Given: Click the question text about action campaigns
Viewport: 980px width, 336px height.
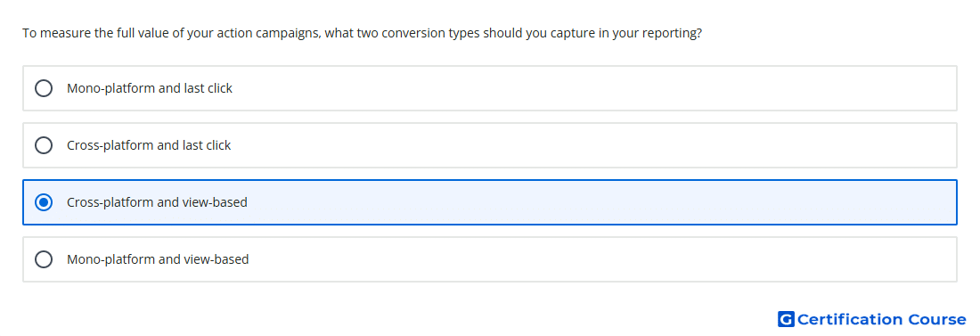Looking at the screenshot, I should point(362,33).
